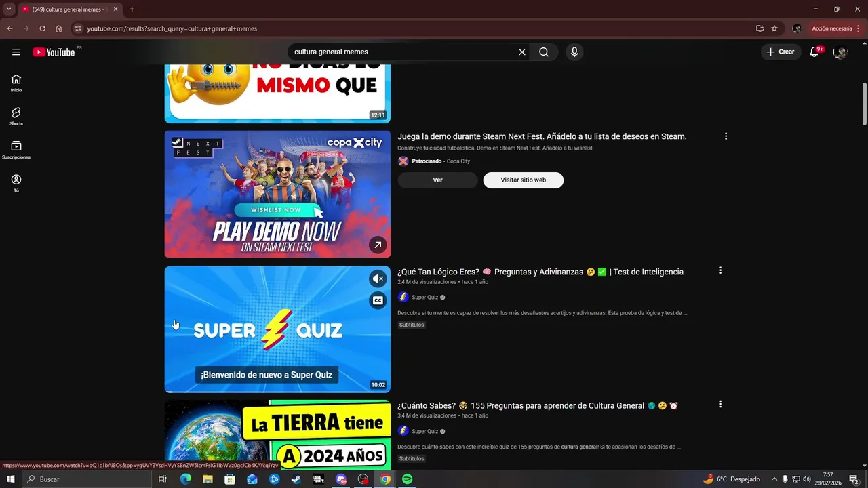Screen dimensions: 868x488
Task: Click the Copa City advertiser name
Action: coord(458,161)
